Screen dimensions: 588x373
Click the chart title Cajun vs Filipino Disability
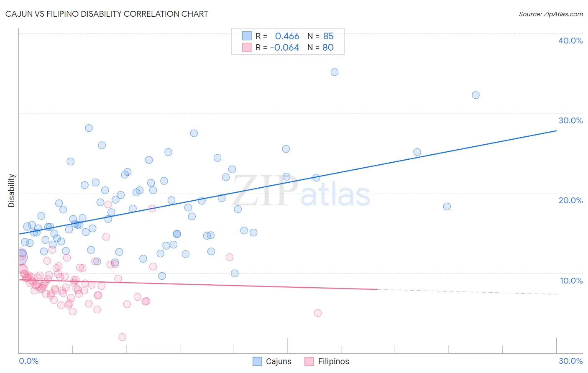[x=107, y=14]
